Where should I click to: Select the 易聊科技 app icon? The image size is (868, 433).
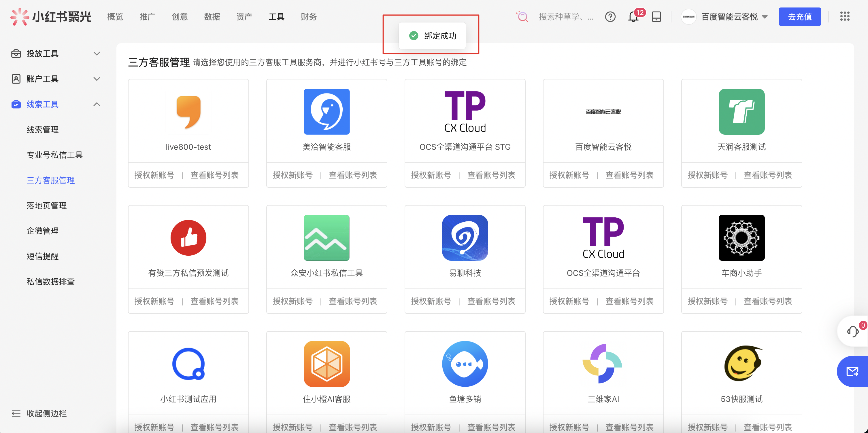465,238
